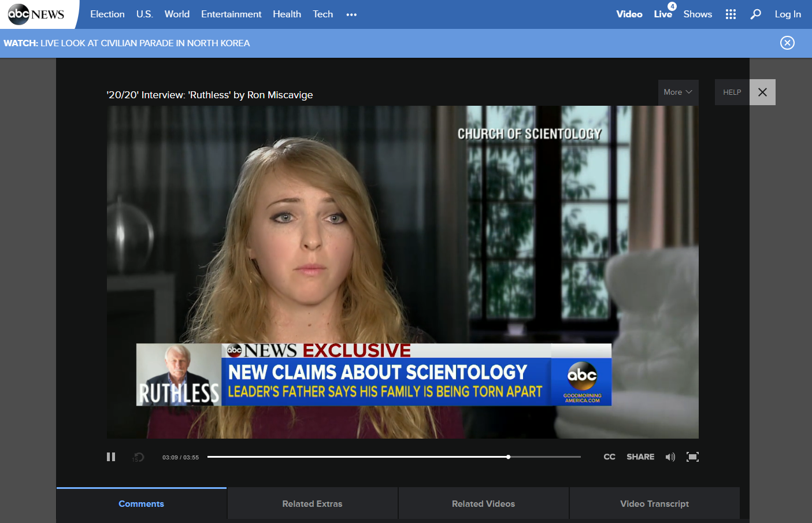
Task: Open the Live streams menu
Action: (663, 14)
